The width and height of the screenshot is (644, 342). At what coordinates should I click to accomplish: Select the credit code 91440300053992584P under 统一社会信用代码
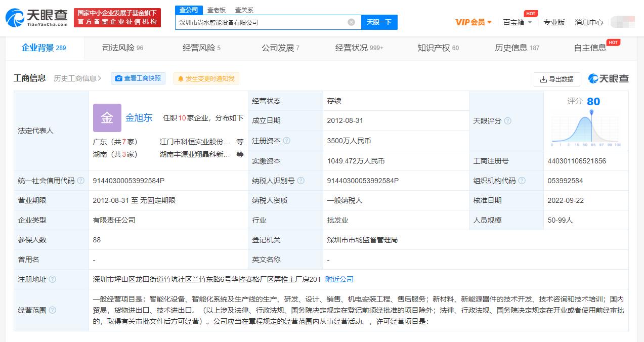tap(129, 181)
